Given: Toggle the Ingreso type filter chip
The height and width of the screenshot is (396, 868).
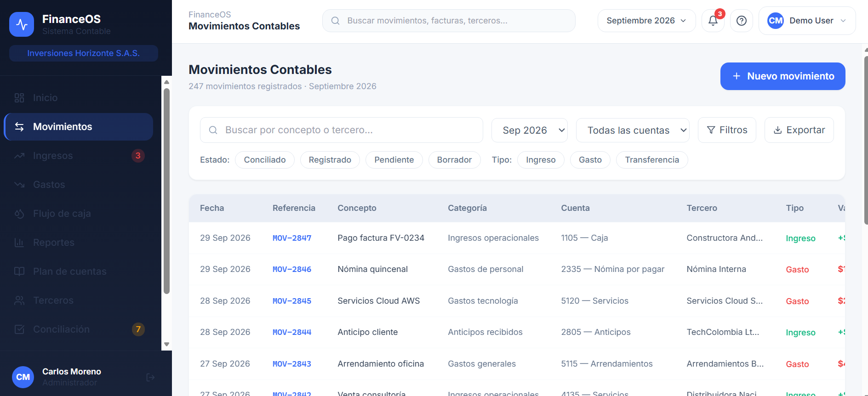Looking at the screenshot, I should pos(541,160).
